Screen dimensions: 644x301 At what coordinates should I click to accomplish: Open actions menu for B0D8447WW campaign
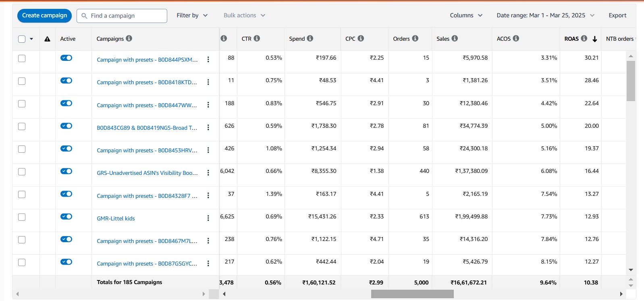(x=208, y=105)
